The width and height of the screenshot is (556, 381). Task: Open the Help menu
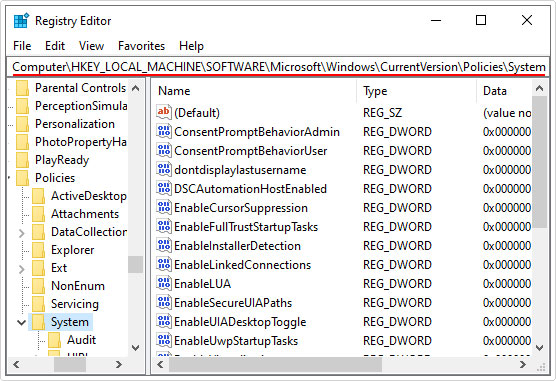click(191, 46)
